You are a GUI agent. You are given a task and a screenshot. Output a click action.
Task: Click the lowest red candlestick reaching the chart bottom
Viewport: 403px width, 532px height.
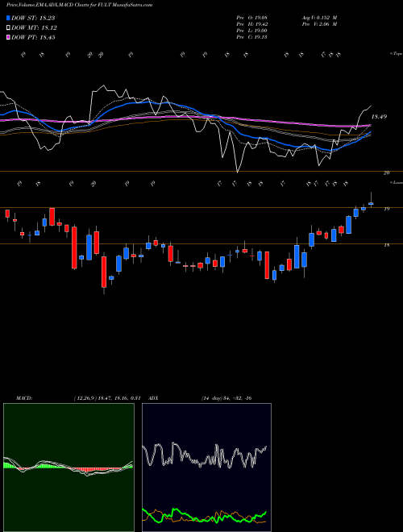point(104,275)
